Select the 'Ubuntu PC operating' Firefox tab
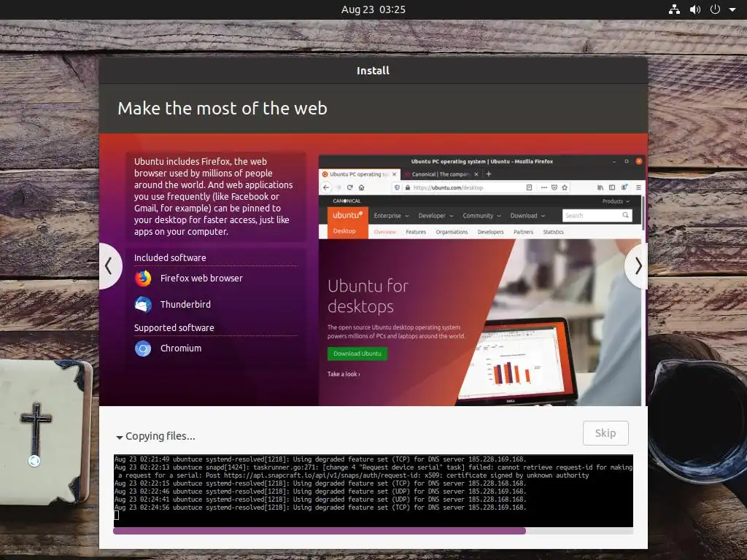Screen dimensions: 747x560 [x=360, y=174]
